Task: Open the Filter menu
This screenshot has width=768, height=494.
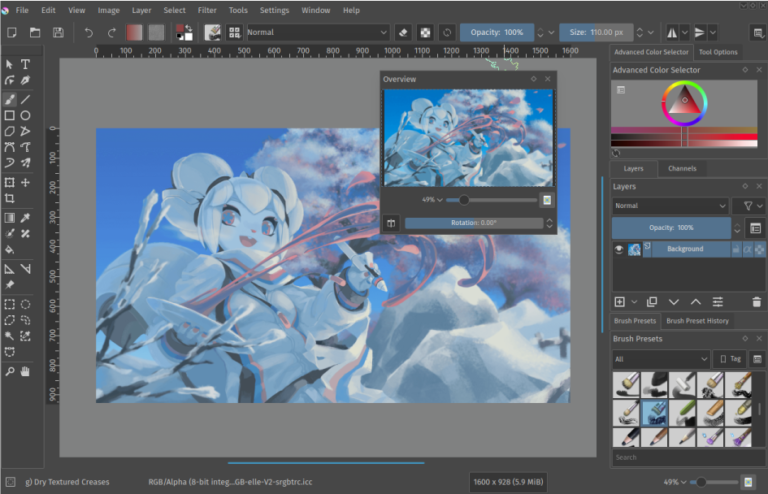Action: [207, 10]
